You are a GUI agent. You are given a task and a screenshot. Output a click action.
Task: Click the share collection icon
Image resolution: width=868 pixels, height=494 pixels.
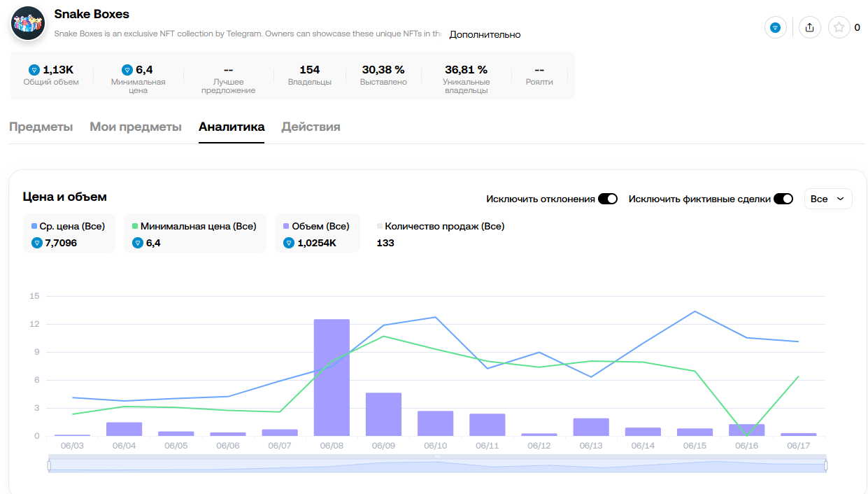tap(809, 27)
